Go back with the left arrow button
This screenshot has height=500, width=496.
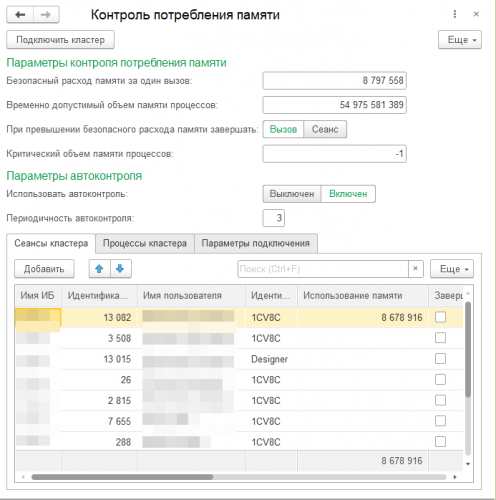point(20,15)
